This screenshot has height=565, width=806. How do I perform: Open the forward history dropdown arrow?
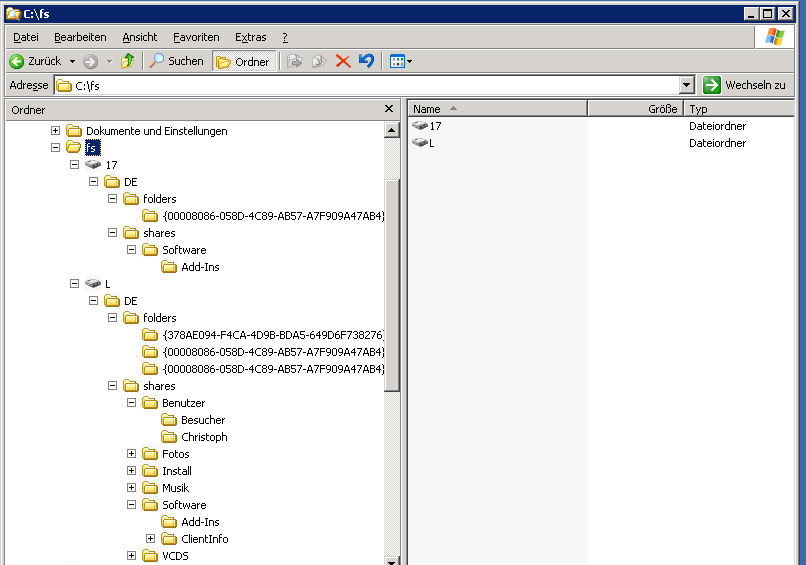(x=109, y=62)
